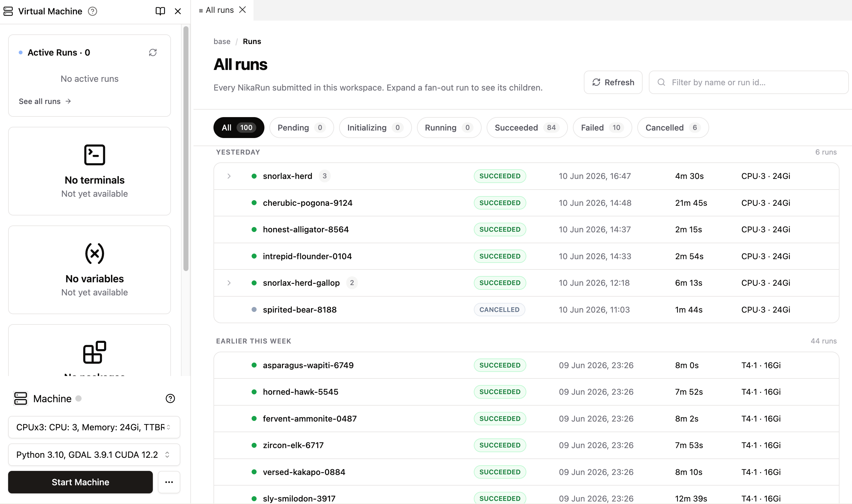Select the Failed filter pill
The width and height of the screenshot is (852, 504).
point(602,127)
